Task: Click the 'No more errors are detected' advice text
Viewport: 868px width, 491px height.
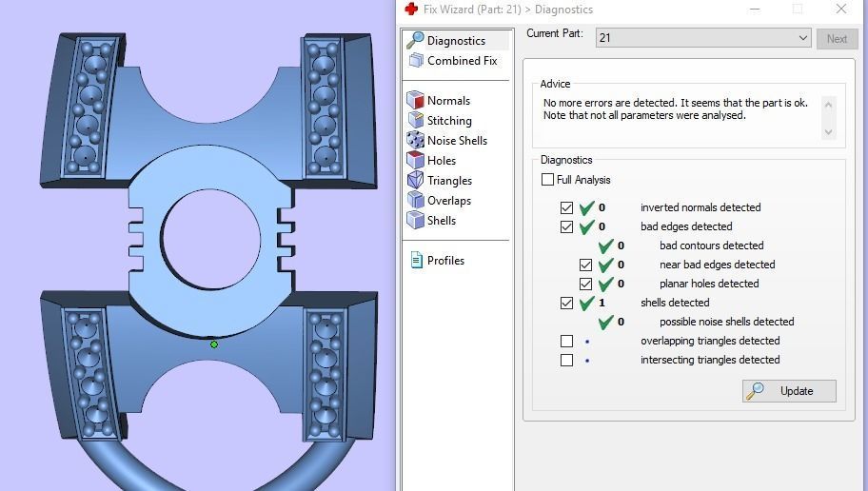Action: click(x=675, y=109)
